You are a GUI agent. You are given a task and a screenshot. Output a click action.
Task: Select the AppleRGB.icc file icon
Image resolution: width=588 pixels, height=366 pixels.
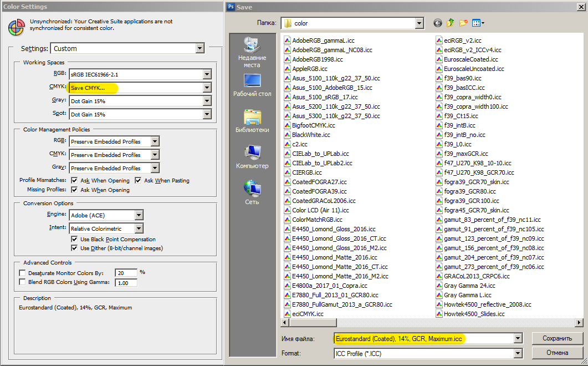(287, 69)
